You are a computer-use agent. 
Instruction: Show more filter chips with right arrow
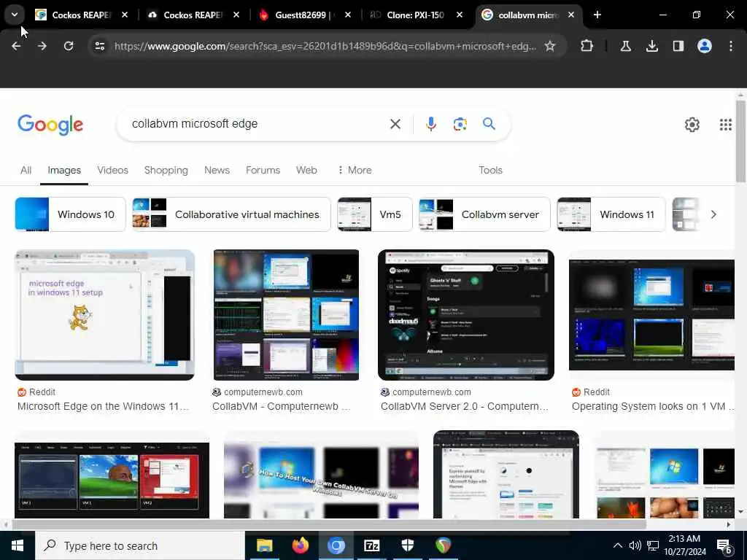click(713, 214)
